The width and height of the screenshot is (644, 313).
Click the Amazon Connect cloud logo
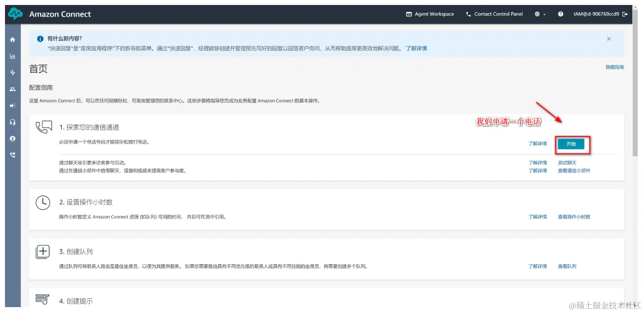(15, 14)
